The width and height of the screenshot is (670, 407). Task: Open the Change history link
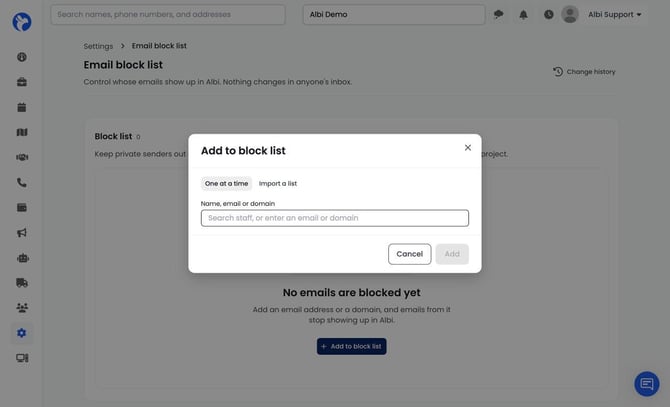tap(584, 72)
